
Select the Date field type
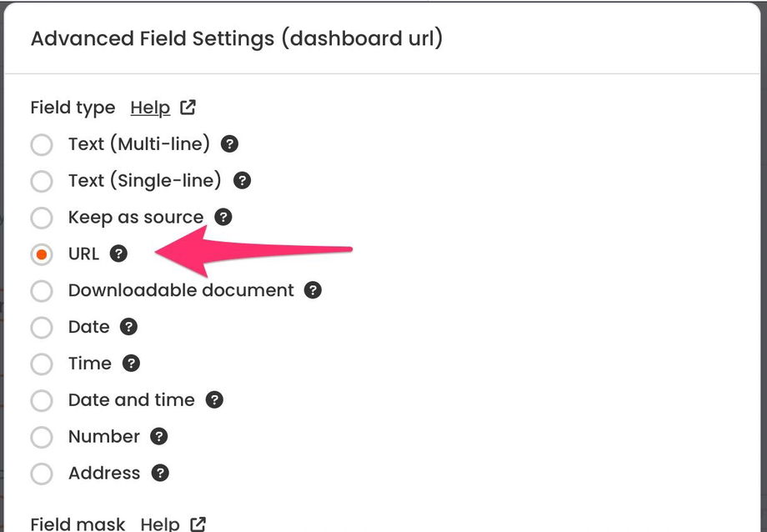click(x=42, y=328)
